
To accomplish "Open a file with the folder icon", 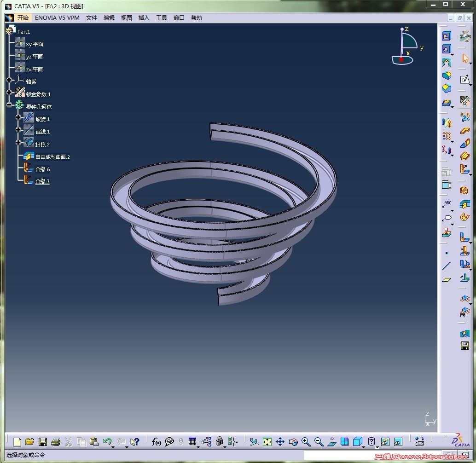I will (x=30, y=442).
